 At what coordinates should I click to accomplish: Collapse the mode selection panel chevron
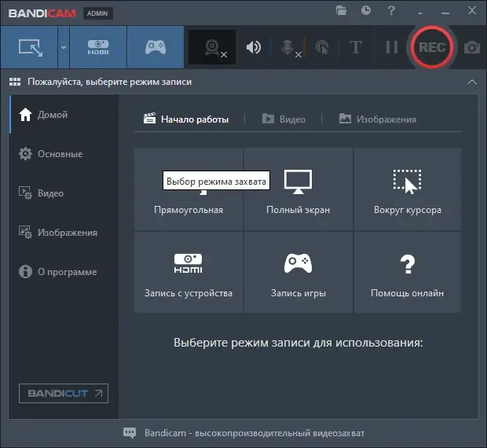coord(472,82)
